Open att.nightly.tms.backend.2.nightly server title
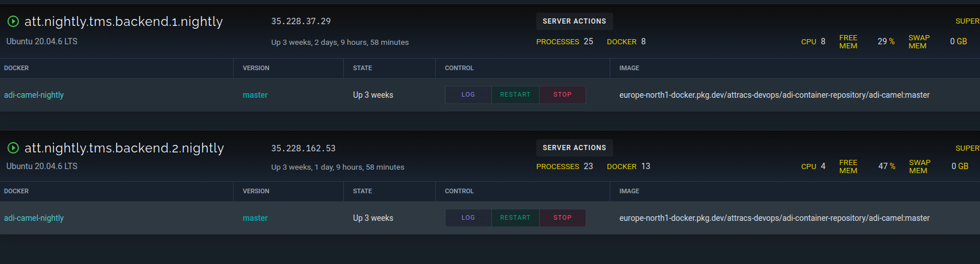980x264 pixels. tap(124, 148)
